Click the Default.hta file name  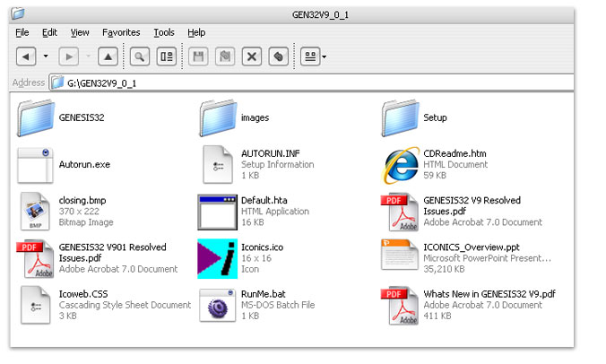pos(264,200)
